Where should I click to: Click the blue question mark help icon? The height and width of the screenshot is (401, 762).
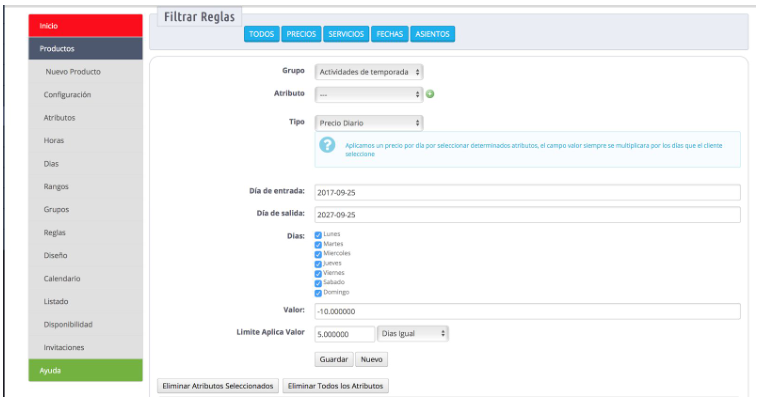(327, 145)
